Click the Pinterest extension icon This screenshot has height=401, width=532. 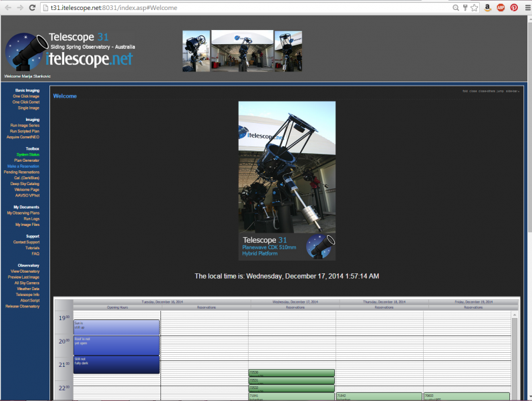(514, 7)
